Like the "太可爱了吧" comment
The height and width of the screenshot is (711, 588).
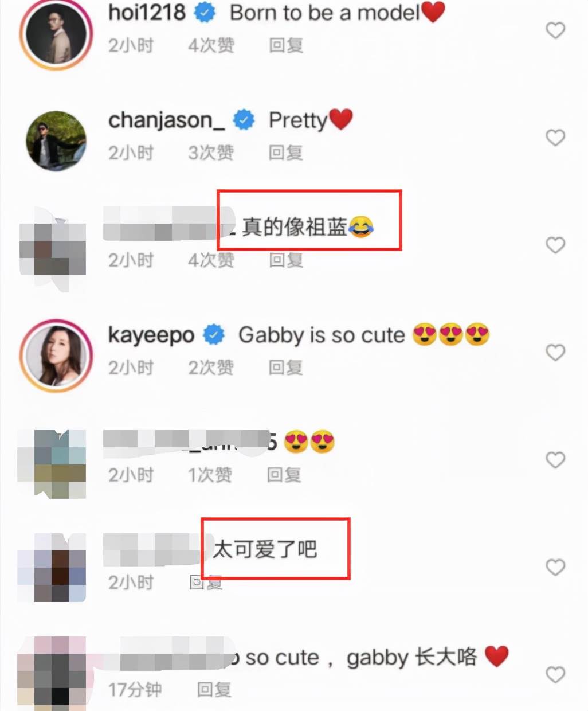point(555,567)
